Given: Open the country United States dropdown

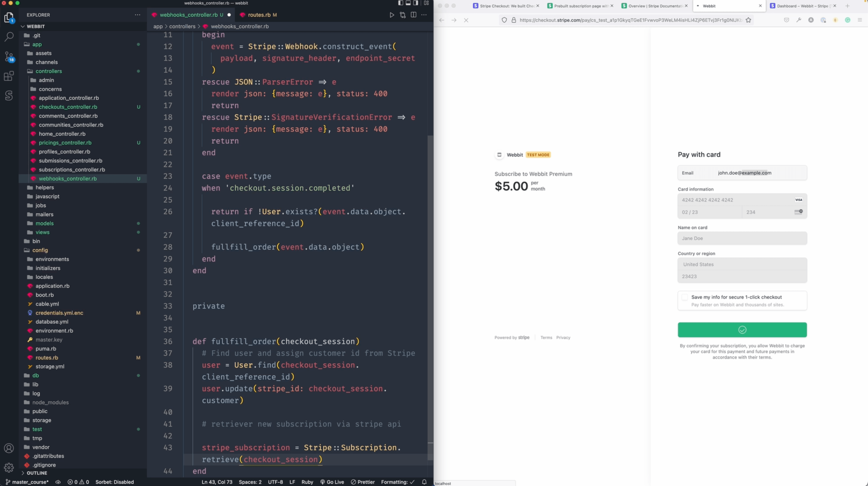Looking at the screenshot, I should click(x=742, y=264).
